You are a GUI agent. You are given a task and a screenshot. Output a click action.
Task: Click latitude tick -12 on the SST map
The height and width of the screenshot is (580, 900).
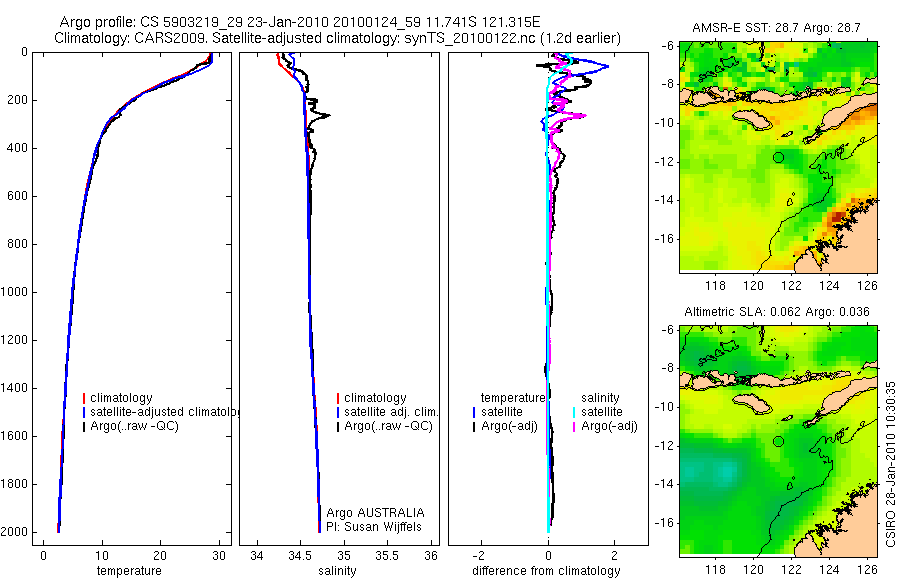tap(664, 162)
